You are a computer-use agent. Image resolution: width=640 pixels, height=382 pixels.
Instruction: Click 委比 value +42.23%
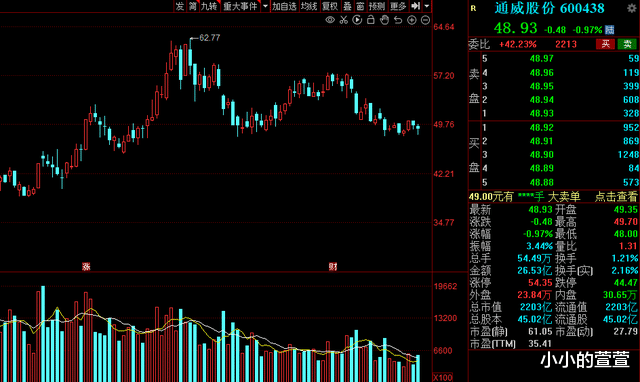(518, 44)
